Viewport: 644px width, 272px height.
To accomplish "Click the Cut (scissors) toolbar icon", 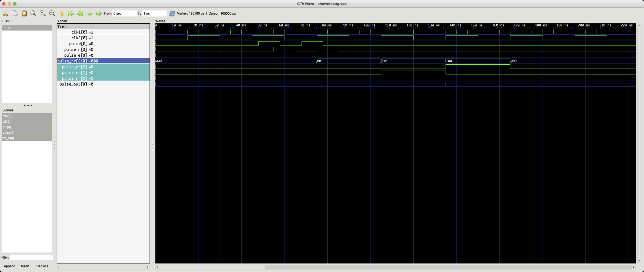I will click(x=5, y=13).
